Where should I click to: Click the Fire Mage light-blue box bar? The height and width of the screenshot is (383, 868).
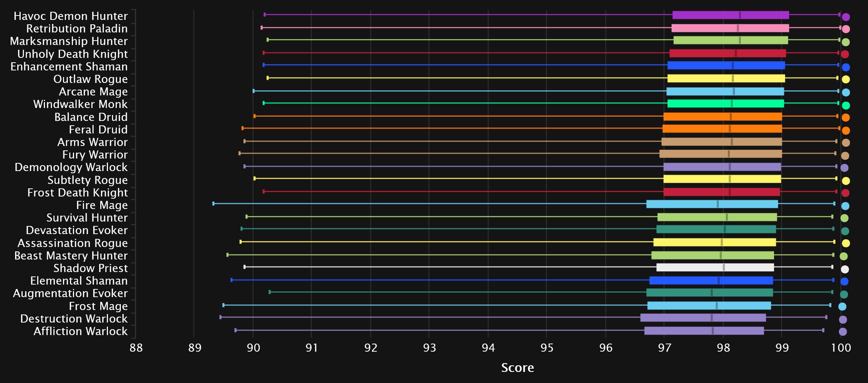tap(712, 204)
